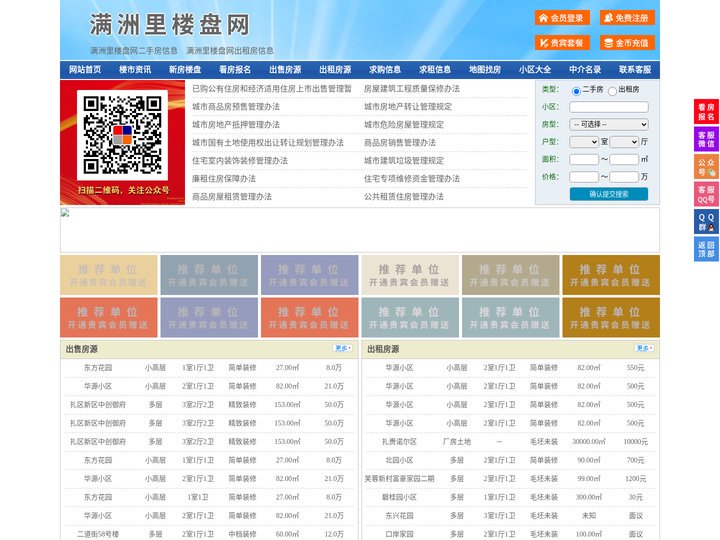Open the 贵宾套餐 VIP package button
The height and width of the screenshot is (540, 720).
coord(562,43)
